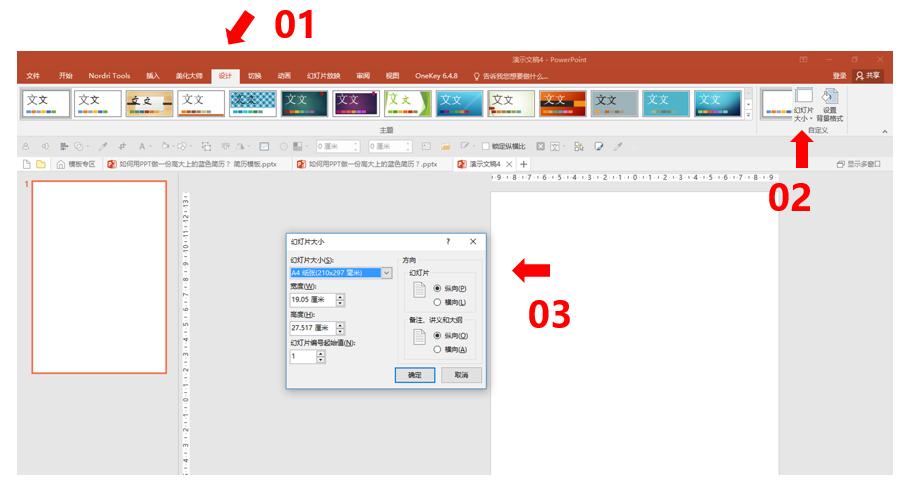Open the 美化大师 tab
Image resolution: width=916 pixels, height=489 pixels.
point(189,76)
